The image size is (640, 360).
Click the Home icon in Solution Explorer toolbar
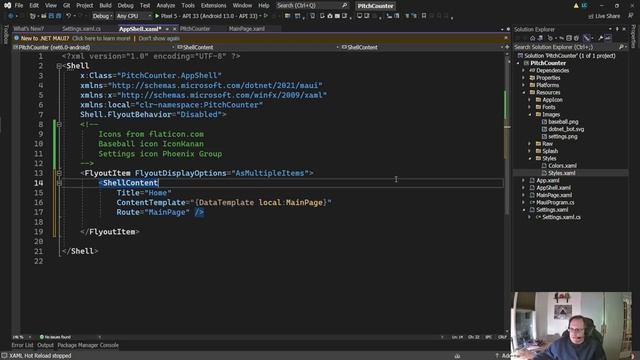pyautogui.click(x=532, y=38)
